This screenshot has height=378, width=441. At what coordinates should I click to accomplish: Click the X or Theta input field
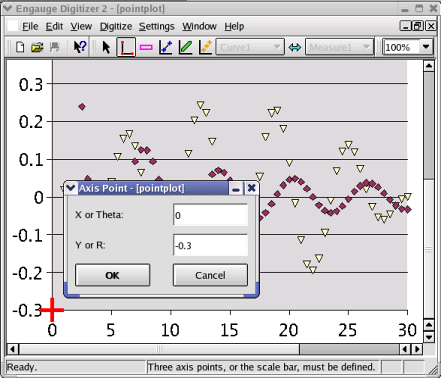tap(210, 215)
